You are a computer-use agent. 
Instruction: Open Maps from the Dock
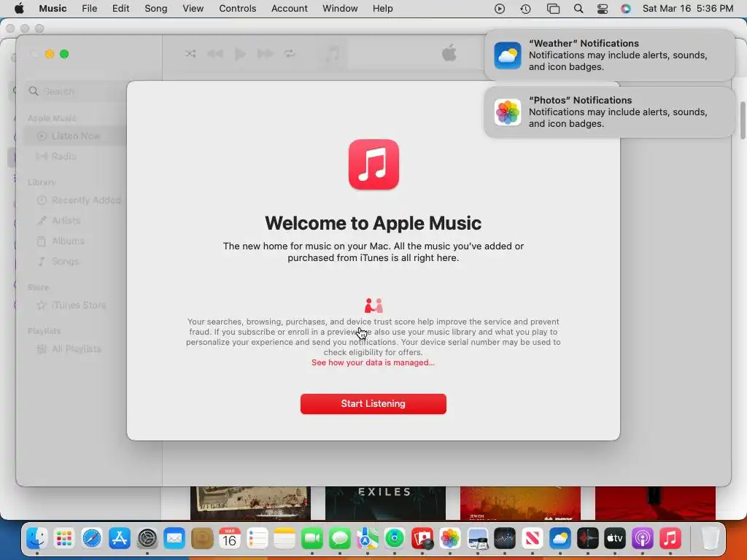[368, 539]
